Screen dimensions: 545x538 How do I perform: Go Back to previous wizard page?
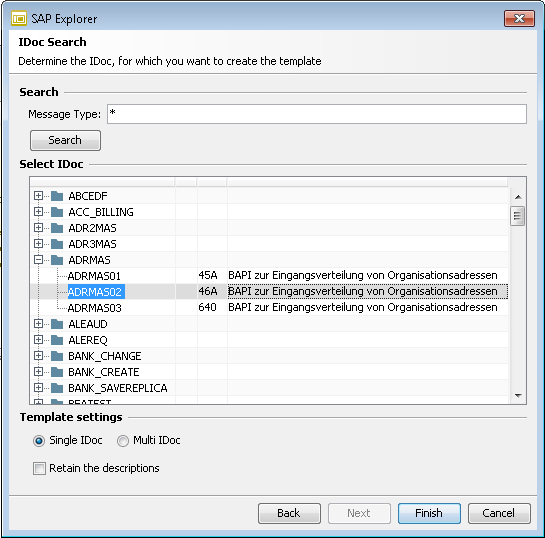(289, 513)
